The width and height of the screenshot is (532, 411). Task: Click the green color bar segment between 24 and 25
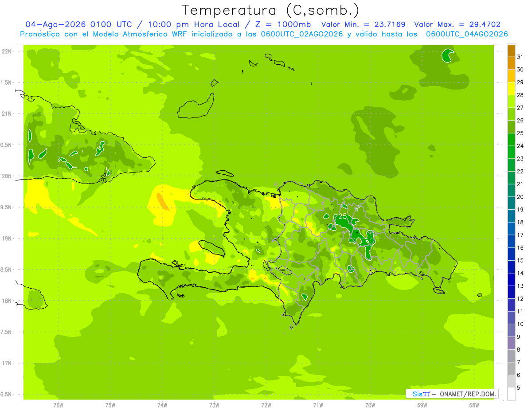[x=511, y=140]
